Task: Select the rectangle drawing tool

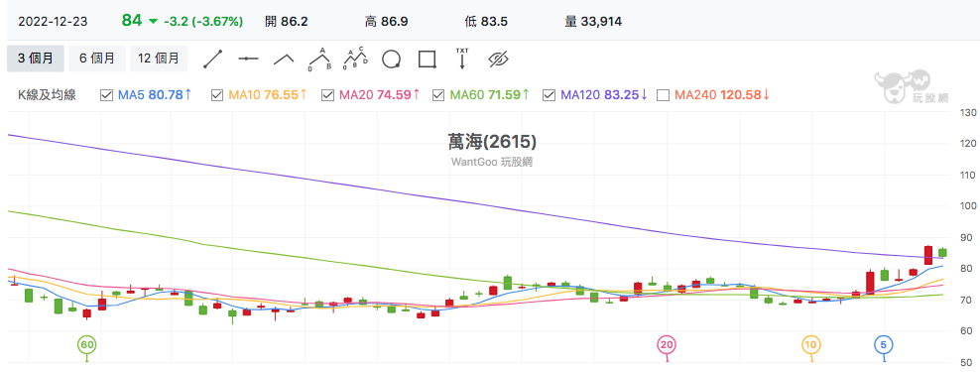Action: tap(427, 59)
